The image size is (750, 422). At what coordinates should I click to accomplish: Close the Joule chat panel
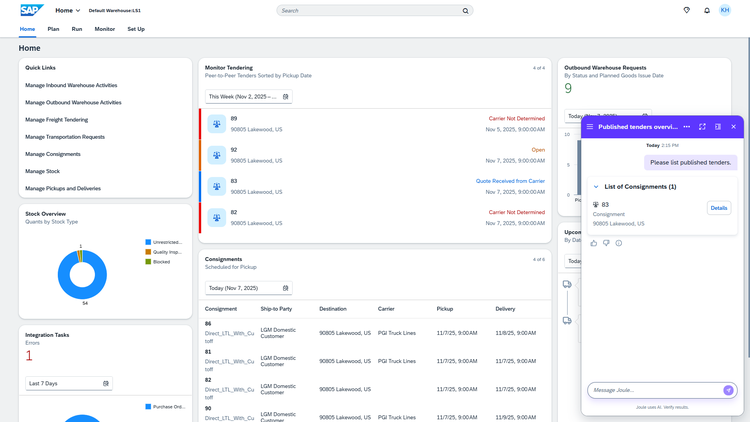tap(733, 127)
